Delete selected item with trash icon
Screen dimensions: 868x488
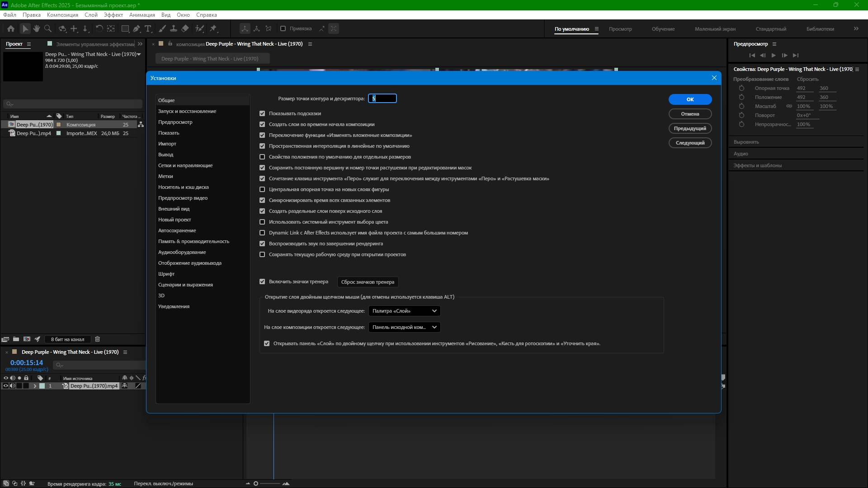pos(97,339)
